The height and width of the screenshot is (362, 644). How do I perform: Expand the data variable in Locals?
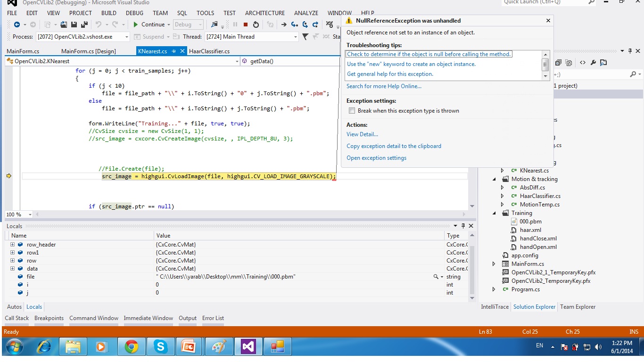(x=12, y=269)
